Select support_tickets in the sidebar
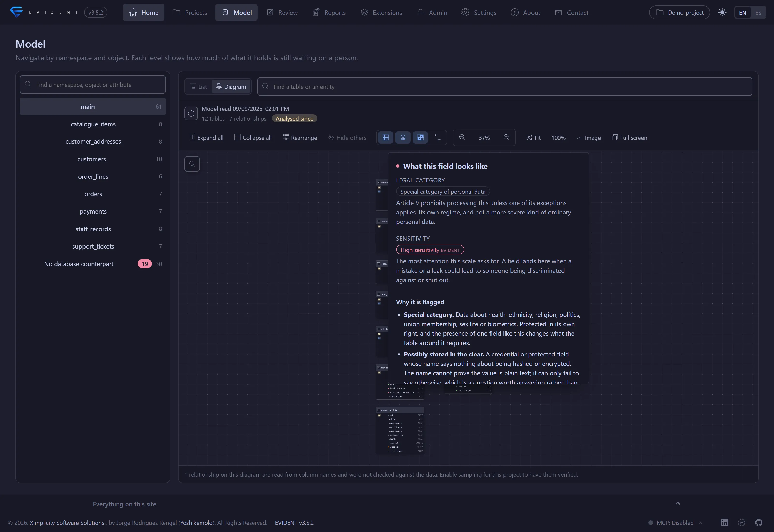 click(93, 246)
